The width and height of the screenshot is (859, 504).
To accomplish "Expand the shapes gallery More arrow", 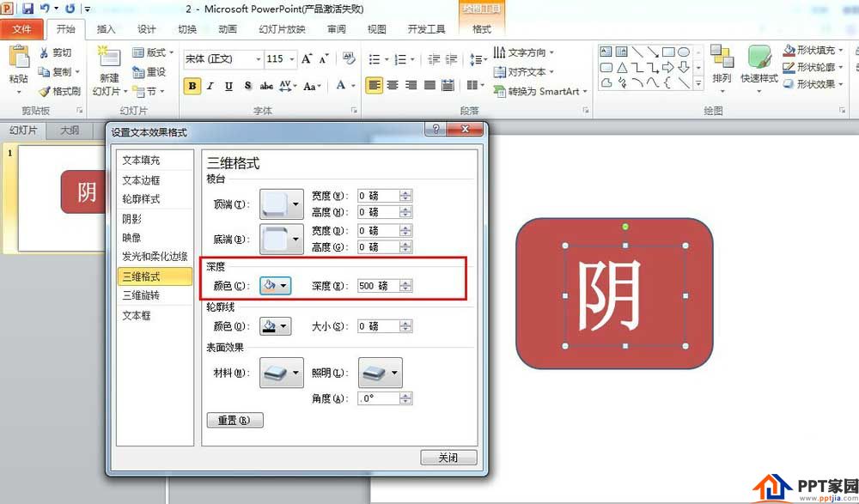I will (x=698, y=84).
